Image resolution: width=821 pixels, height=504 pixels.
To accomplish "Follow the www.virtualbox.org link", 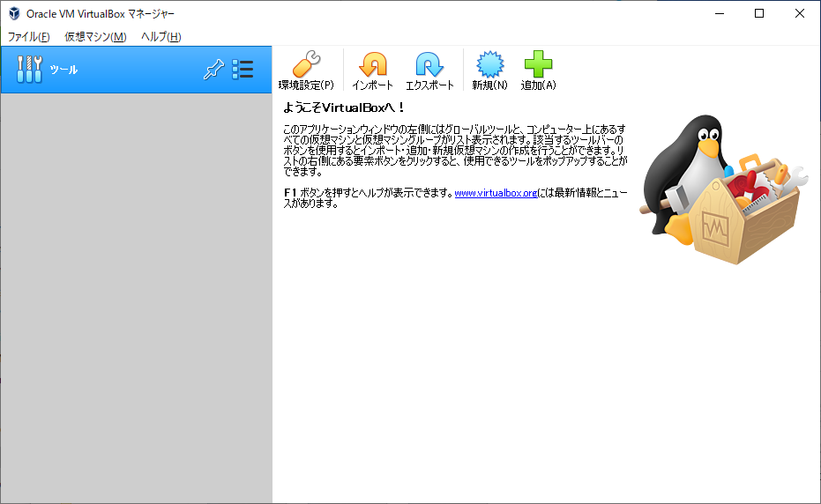I will [496, 193].
